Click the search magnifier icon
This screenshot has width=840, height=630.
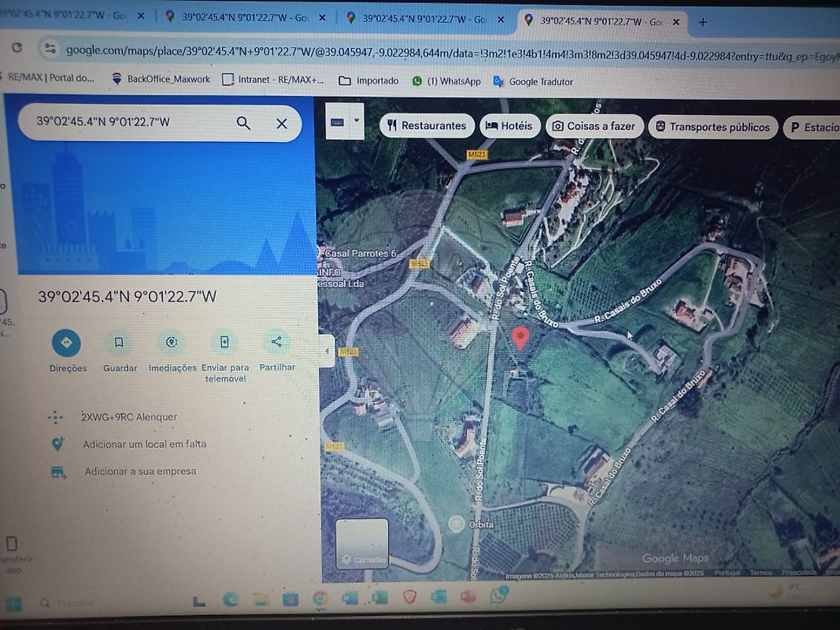click(x=243, y=123)
